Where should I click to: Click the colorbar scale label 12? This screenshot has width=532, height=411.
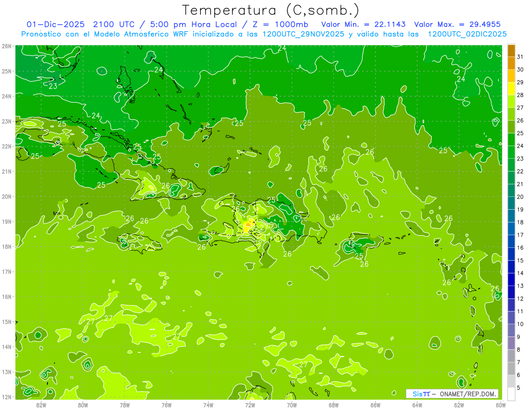coord(520,298)
